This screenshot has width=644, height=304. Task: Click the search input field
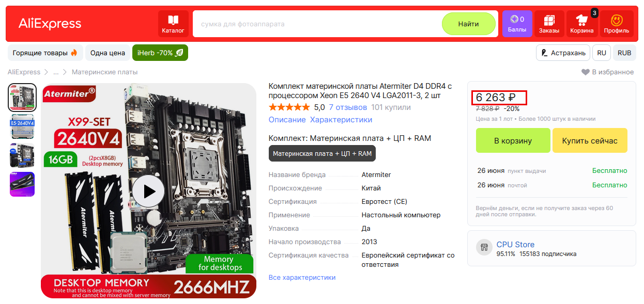click(x=317, y=24)
